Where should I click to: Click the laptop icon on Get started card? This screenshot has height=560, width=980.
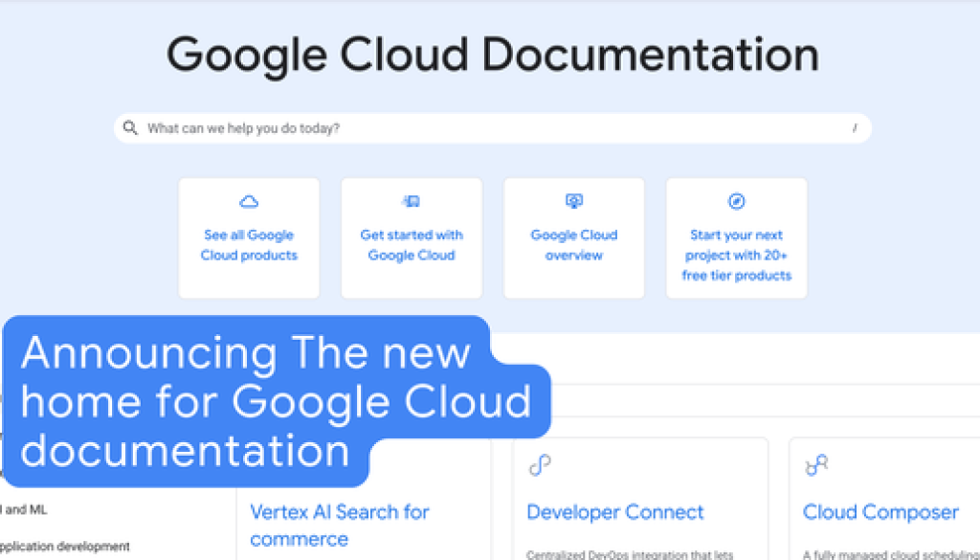coord(411,201)
